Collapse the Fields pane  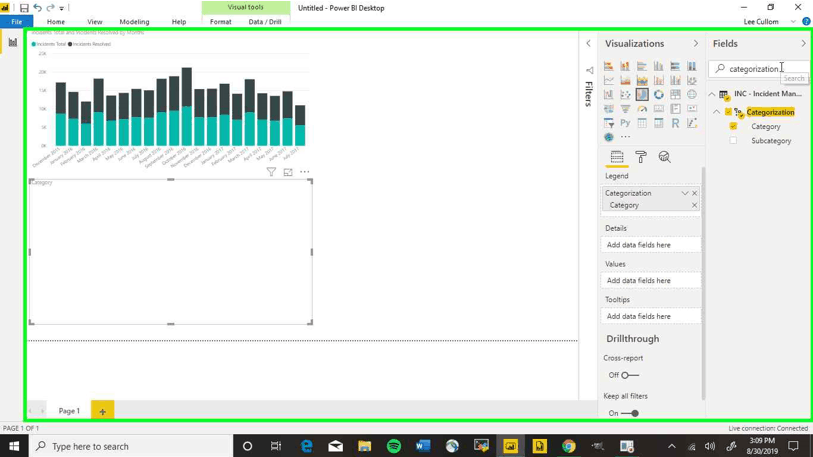coord(804,44)
